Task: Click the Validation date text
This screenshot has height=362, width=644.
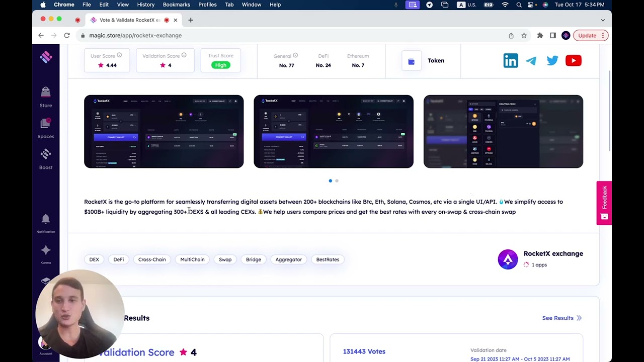Action: click(x=489, y=350)
